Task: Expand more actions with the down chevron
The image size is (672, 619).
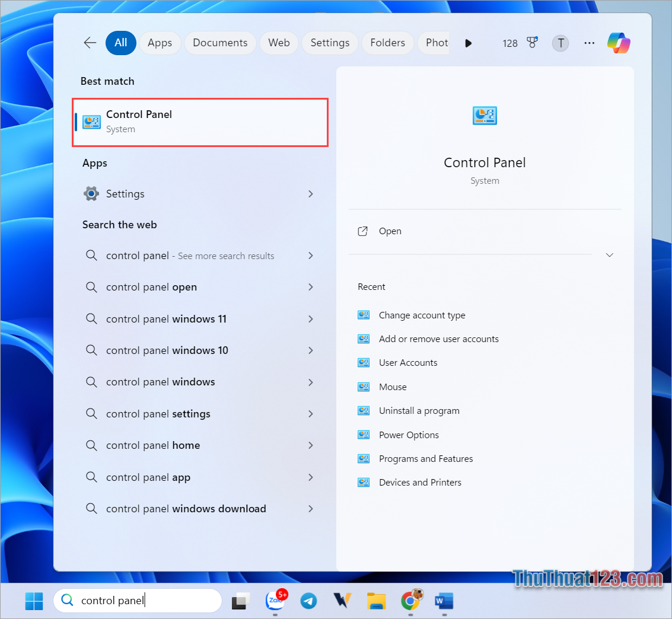Action: 610,256
